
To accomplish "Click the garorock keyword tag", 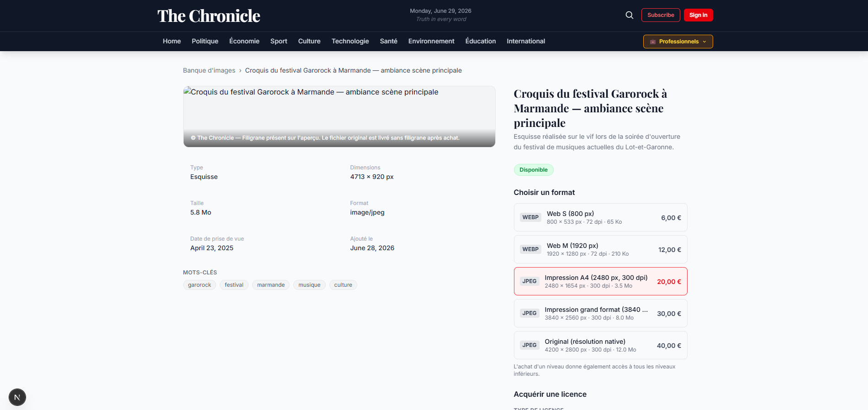I will pyautogui.click(x=200, y=285).
